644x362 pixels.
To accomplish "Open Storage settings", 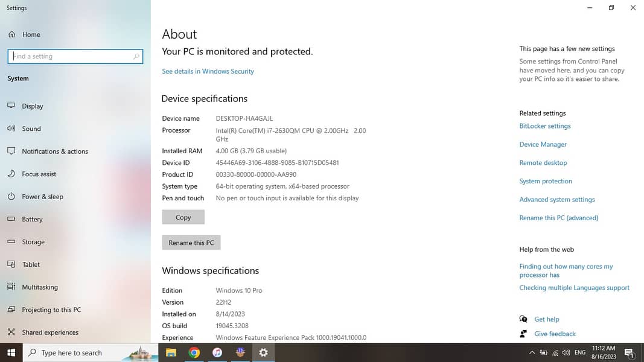I will pos(33,242).
